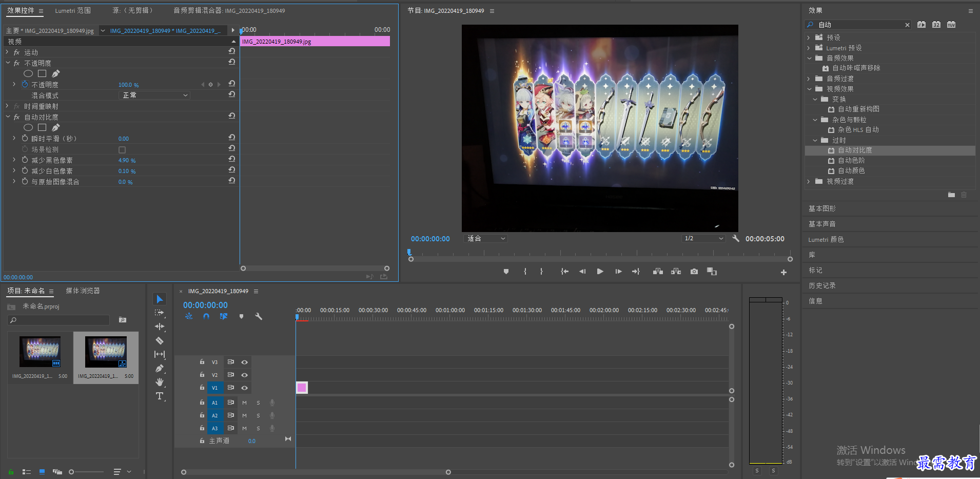The height and width of the screenshot is (479, 980).
Task: Hide track V1 with eye icon
Action: click(245, 388)
